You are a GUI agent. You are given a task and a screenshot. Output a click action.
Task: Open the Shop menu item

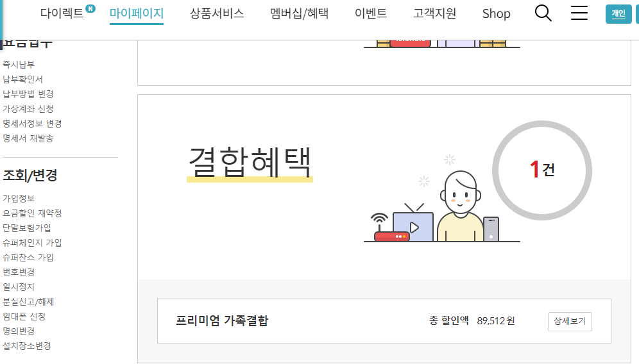[496, 13]
